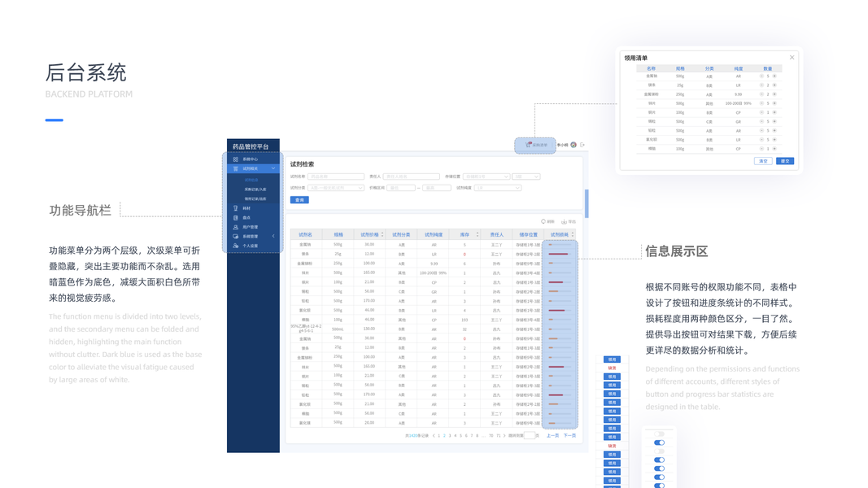Click the 系统管理 icon in sidebar
Viewport: 868px width, 488px height.
[236, 236]
